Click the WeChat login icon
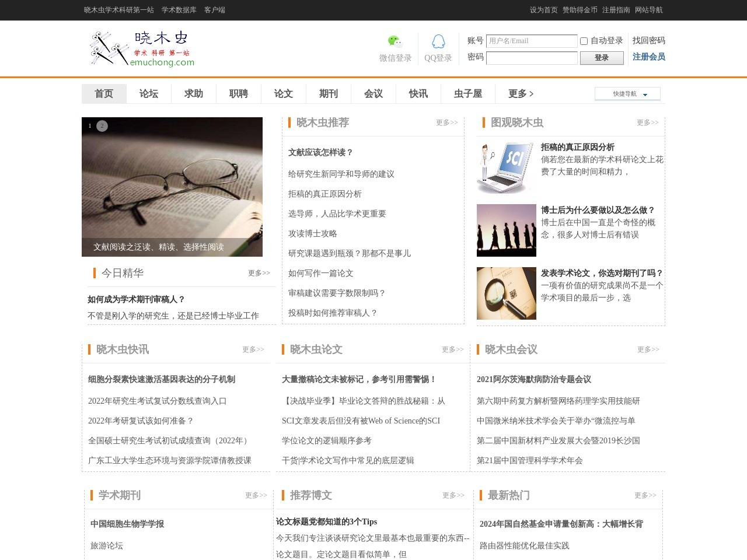 pyautogui.click(x=395, y=41)
